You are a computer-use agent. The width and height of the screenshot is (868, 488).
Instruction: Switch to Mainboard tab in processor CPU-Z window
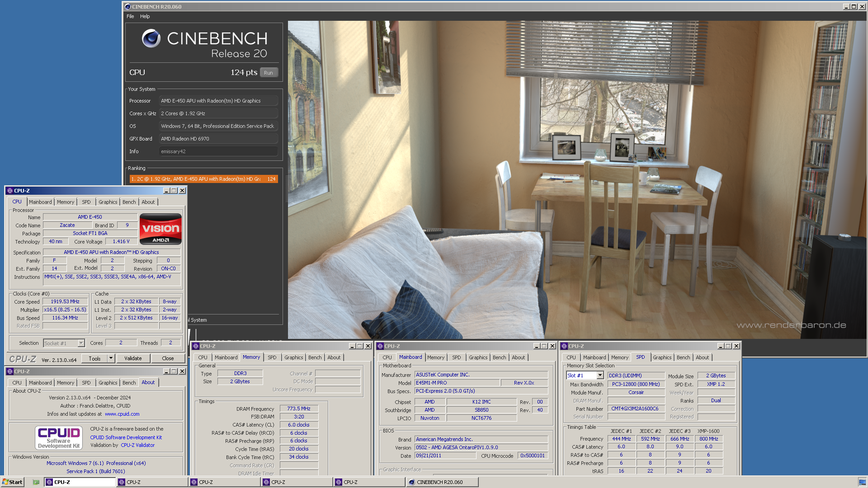[40, 202]
